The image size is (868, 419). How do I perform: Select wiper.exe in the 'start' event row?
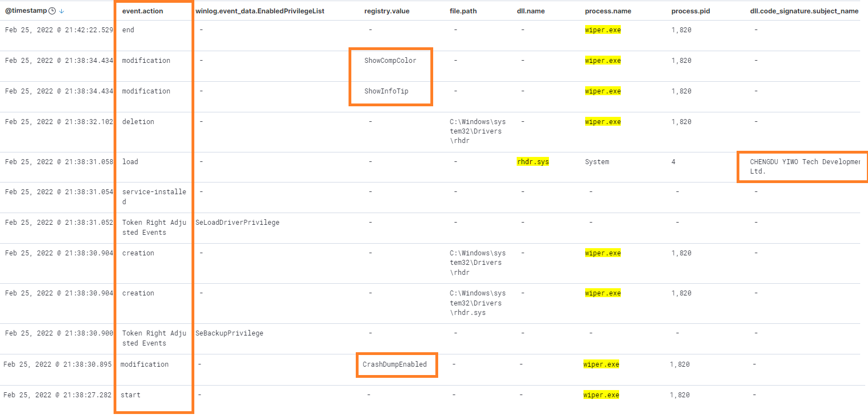click(601, 395)
